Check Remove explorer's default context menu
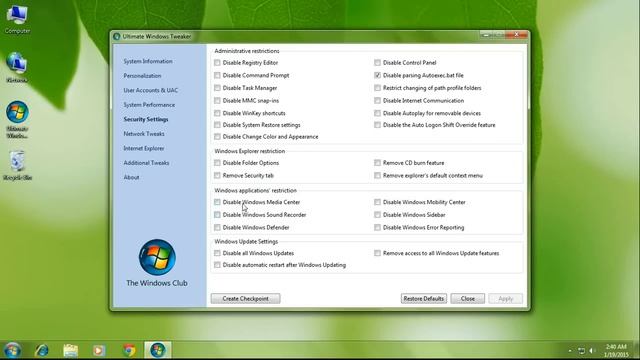640x360 pixels. pos(377,176)
